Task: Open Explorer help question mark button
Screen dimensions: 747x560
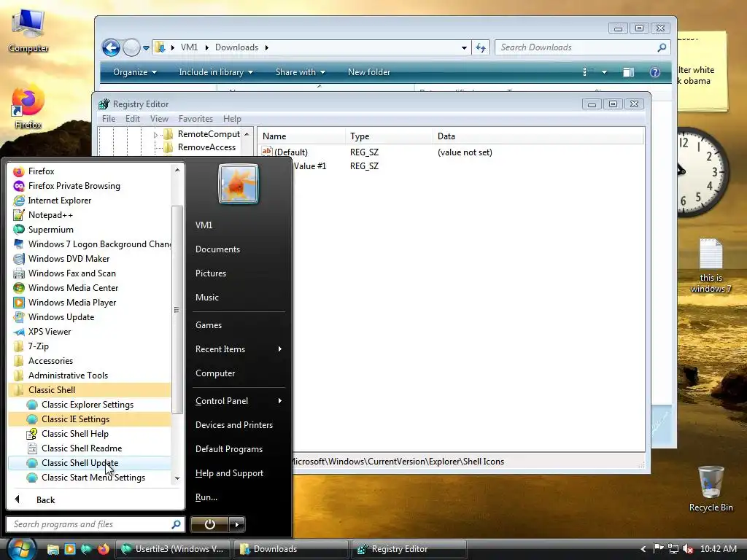Action: 655,72
